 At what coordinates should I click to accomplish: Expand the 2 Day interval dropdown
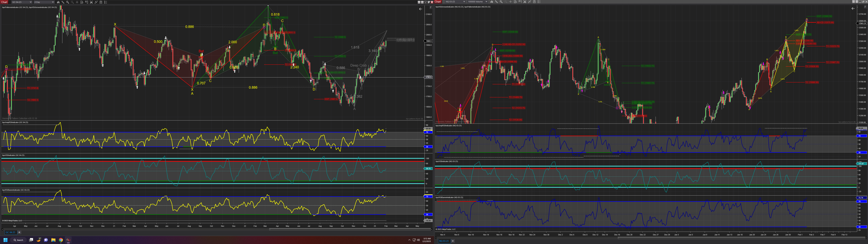coord(44,2)
